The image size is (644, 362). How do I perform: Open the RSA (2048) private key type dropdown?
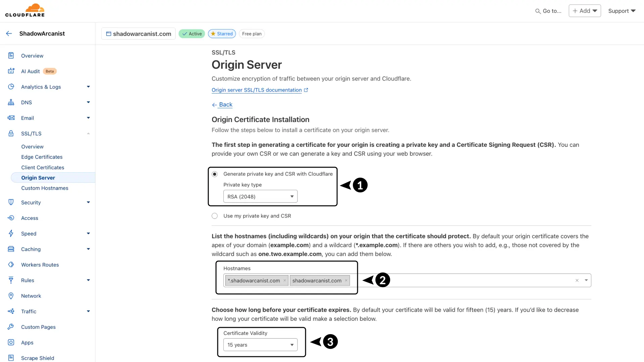tap(260, 196)
